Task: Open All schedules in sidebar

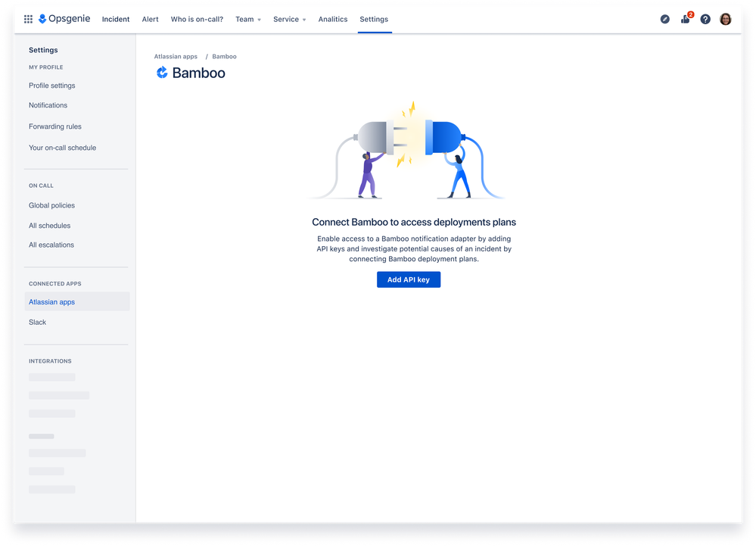Action: (x=49, y=226)
